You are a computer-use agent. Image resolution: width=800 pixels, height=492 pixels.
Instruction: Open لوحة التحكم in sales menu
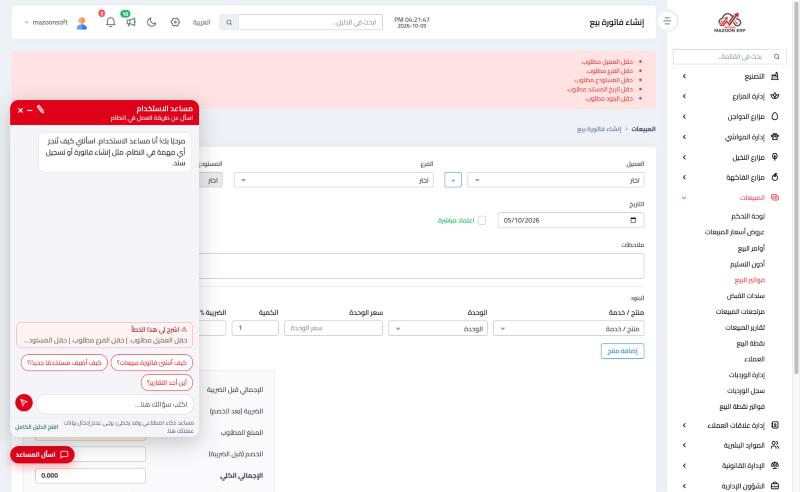pos(747,216)
